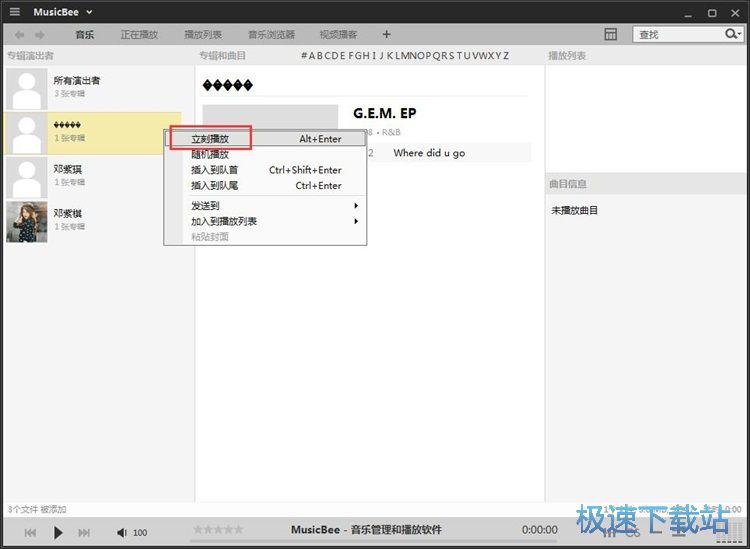Click the 邓紫棋 artist photo thumbnail
The height and width of the screenshot is (549, 750).
(x=27, y=222)
